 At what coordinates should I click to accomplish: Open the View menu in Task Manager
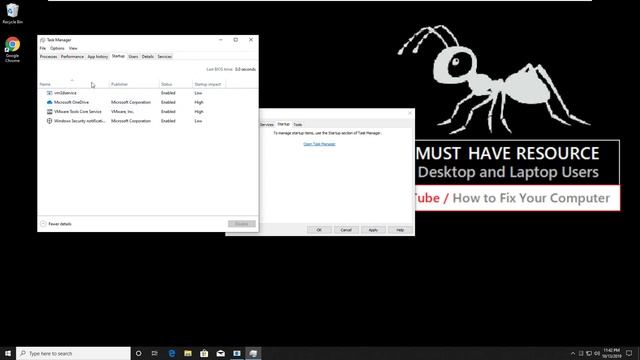pyautogui.click(x=73, y=48)
